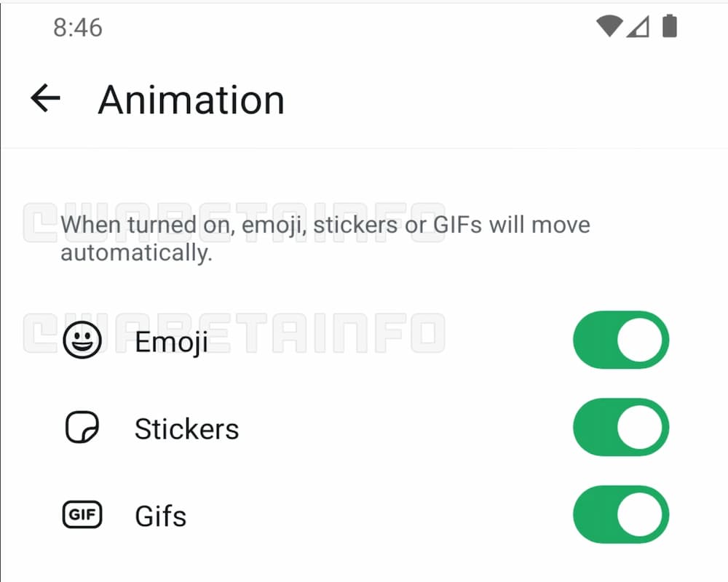Screen dimensions: 728x582
Task: Switch off Gifs animation toggle
Action: [x=620, y=515]
